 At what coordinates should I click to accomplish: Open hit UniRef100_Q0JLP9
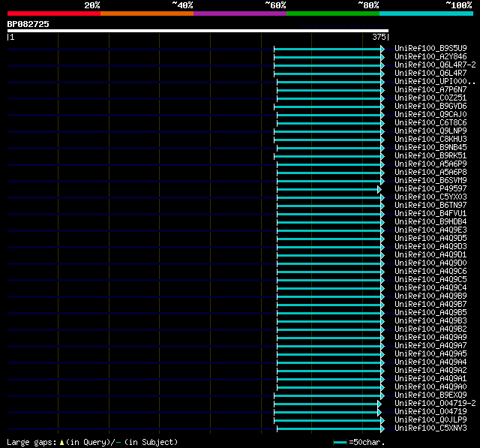tap(430, 420)
